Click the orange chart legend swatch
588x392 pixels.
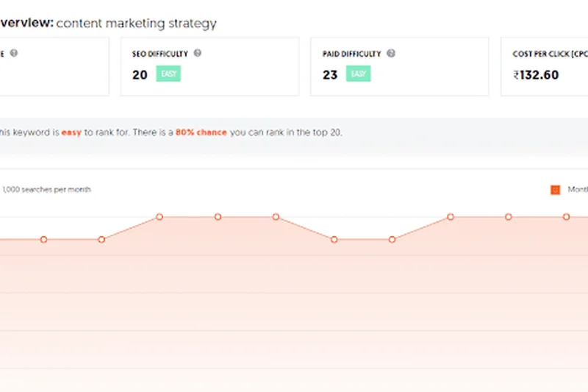[x=555, y=190]
